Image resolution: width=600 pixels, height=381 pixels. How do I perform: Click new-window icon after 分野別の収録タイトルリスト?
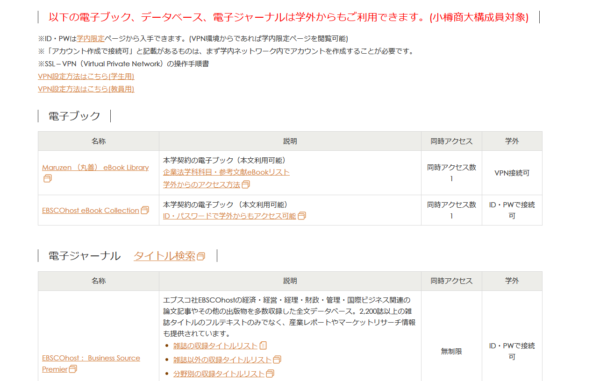point(270,373)
